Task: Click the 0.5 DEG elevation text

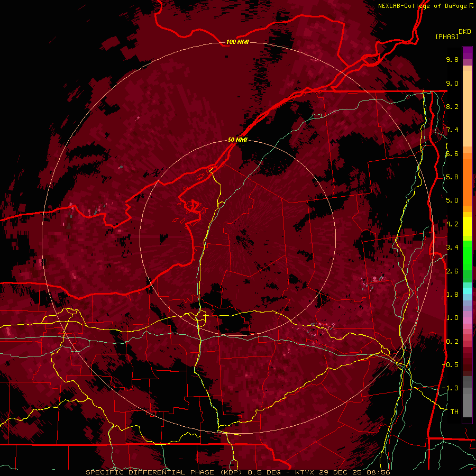Action: [x=263, y=472]
